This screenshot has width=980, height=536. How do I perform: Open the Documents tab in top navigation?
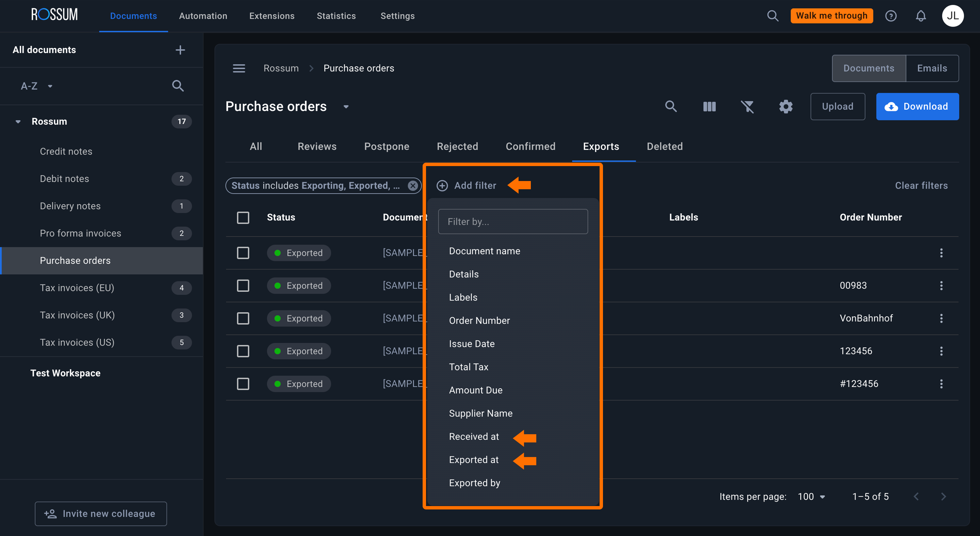point(133,16)
